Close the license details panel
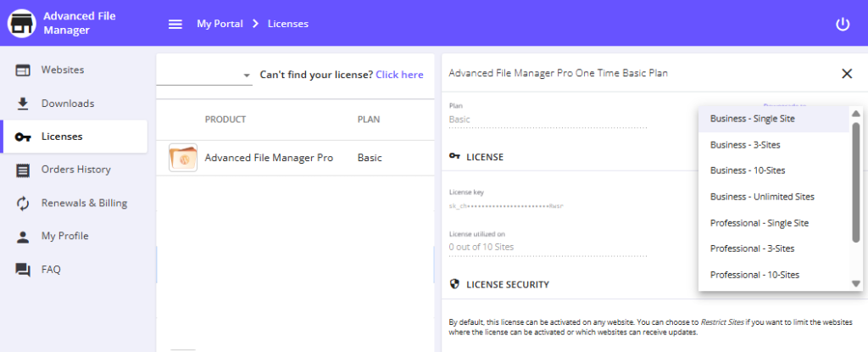Screen dimensions: 868x352 click(x=847, y=74)
